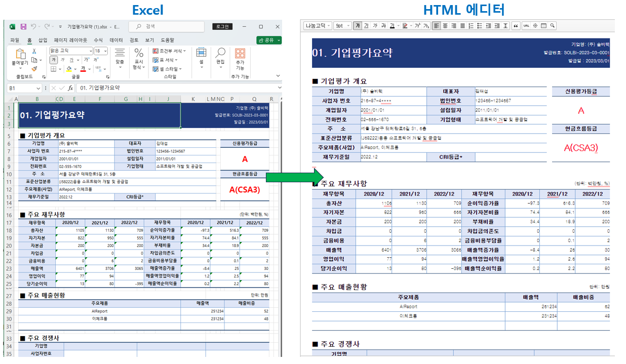Image resolution: width=626 pixels, height=364 pixels.
Task: Click the Cut scissors icon in clipboard group
Action: (34, 51)
